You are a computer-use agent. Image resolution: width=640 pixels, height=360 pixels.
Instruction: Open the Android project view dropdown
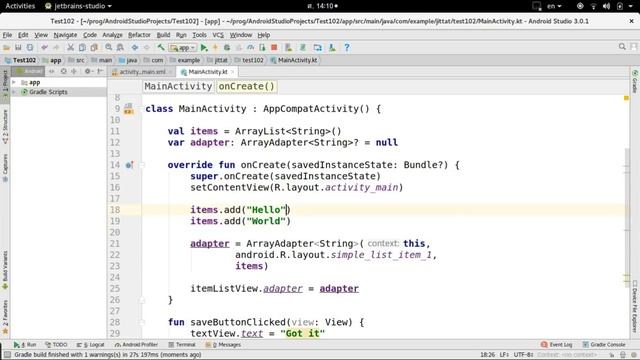coord(28,71)
